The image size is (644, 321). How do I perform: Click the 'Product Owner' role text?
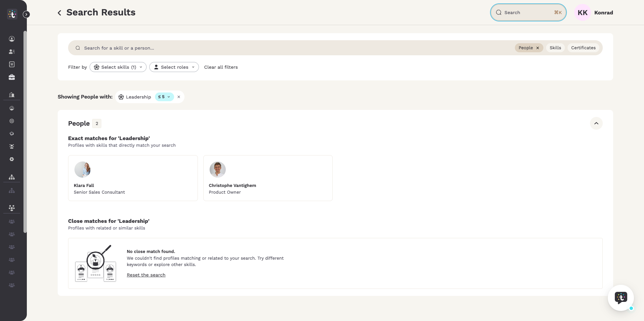pyautogui.click(x=225, y=192)
